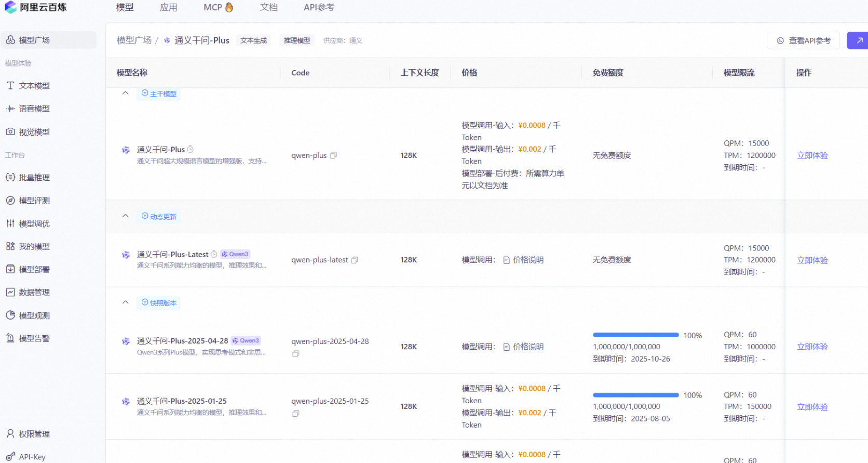Click the 阿里云百炼 logo icon
The height and width of the screenshot is (463, 868).
coord(10,7)
